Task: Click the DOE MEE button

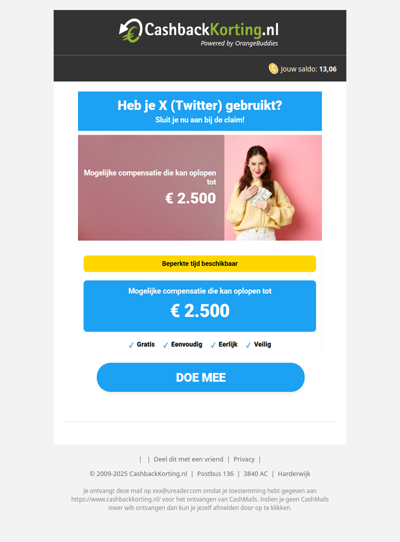Action: (201, 377)
